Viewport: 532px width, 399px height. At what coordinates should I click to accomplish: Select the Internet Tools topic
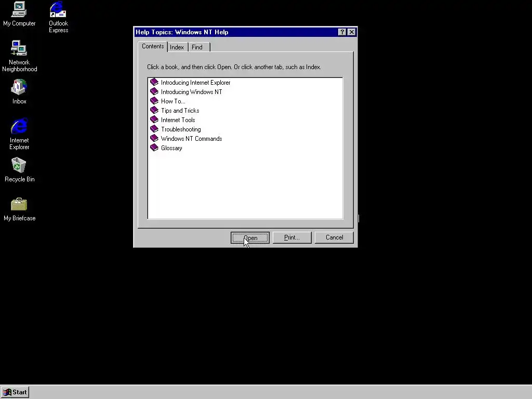pyautogui.click(x=178, y=120)
